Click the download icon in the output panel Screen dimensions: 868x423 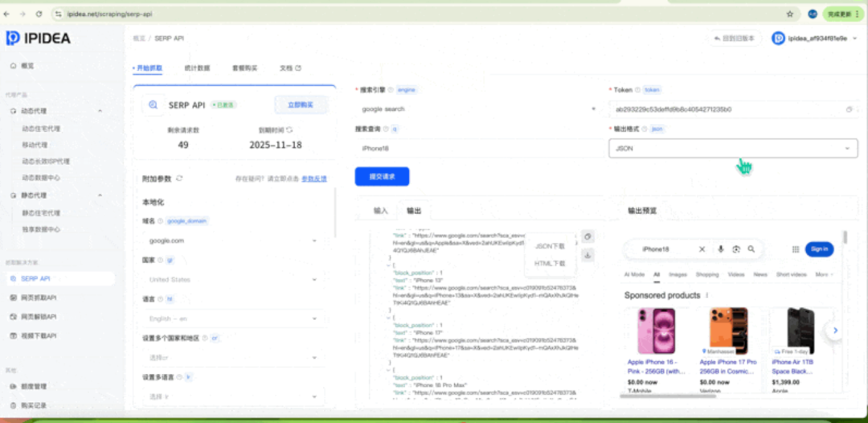tap(588, 255)
